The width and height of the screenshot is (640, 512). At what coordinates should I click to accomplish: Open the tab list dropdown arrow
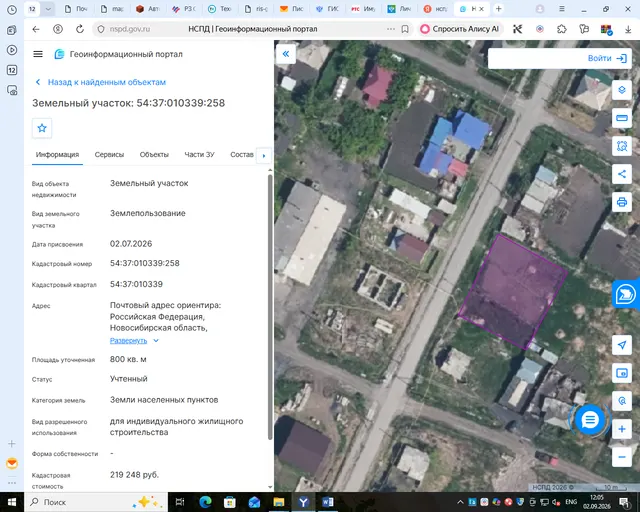tap(48, 9)
